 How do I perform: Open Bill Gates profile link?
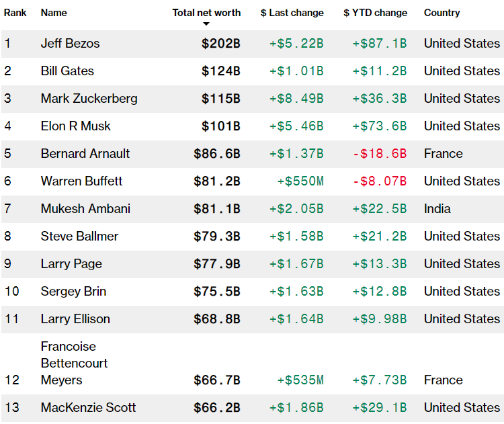tap(67, 71)
